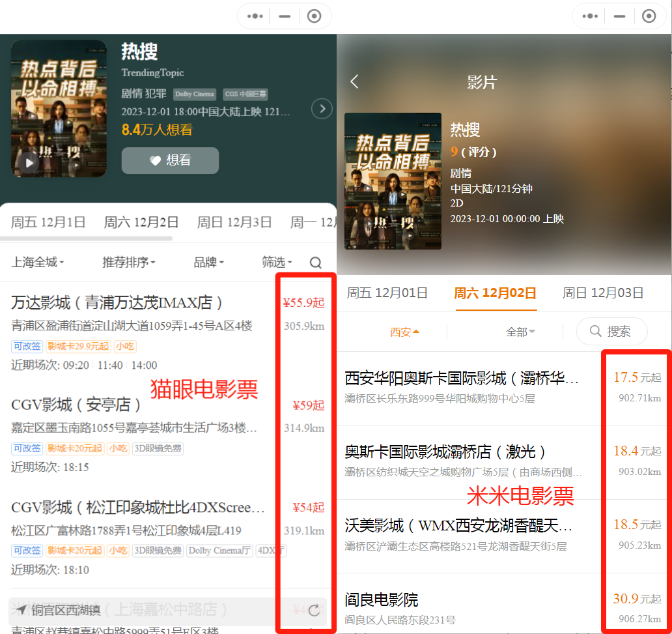Open the 西安 city dropdown

[x=404, y=332]
